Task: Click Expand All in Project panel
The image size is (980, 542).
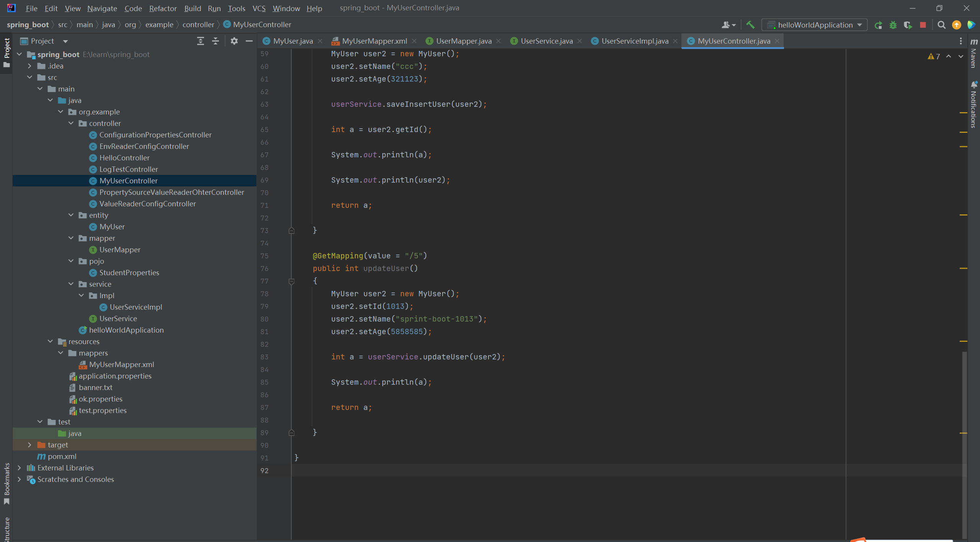Action: tap(200, 41)
